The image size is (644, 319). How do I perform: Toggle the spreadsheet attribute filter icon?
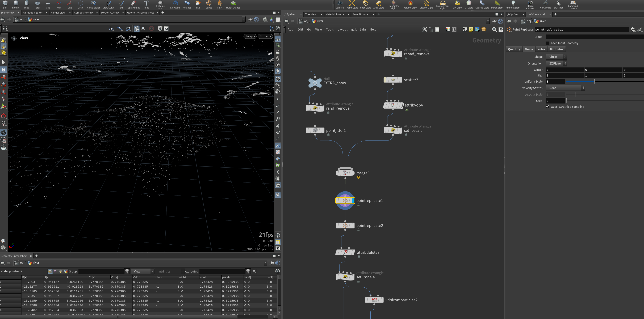click(248, 271)
